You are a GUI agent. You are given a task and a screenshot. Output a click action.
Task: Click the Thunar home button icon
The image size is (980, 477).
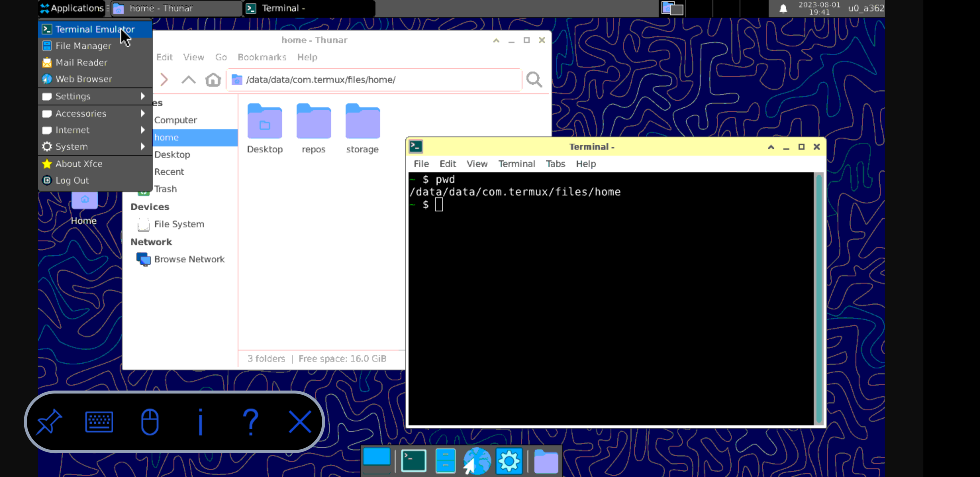coord(213,79)
